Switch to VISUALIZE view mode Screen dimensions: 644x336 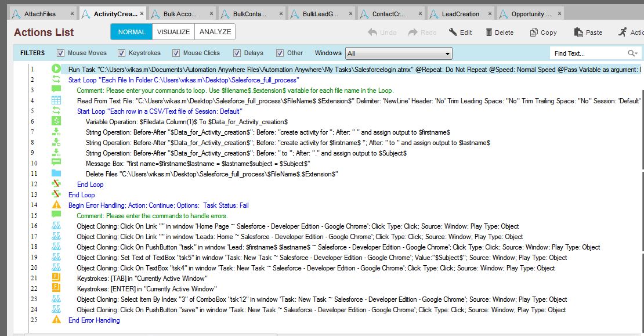pos(173,32)
